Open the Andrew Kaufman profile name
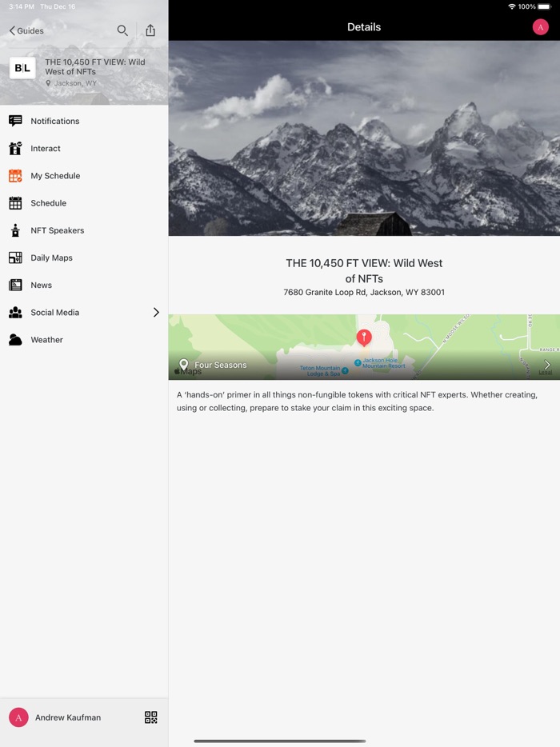 pyautogui.click(x=68, y=717)
